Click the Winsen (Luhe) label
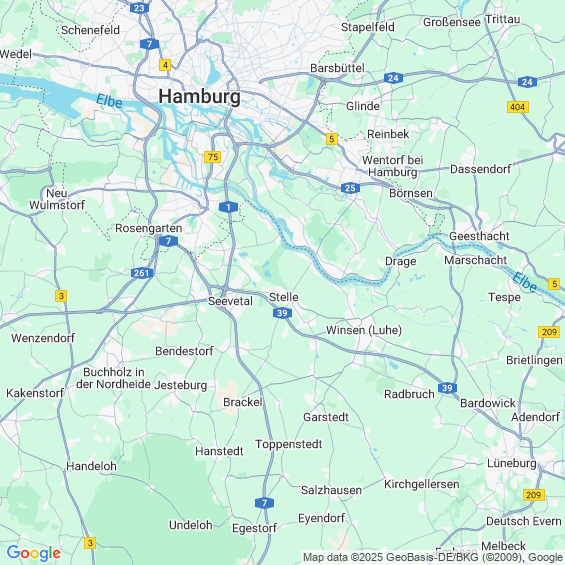 [x=364, y=330]
